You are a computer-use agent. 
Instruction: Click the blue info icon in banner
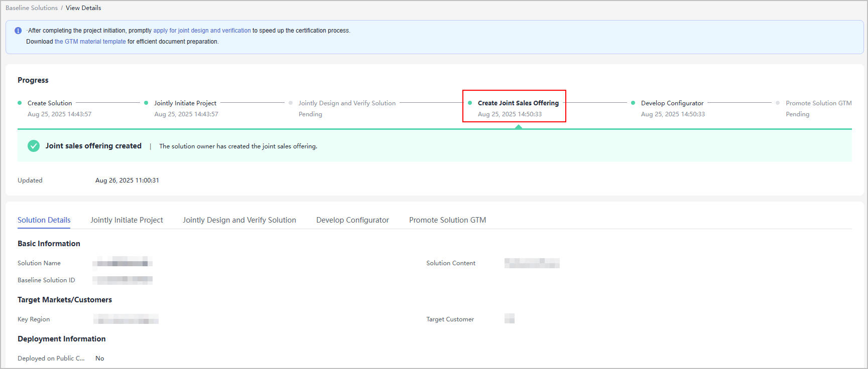coord(18,31)
